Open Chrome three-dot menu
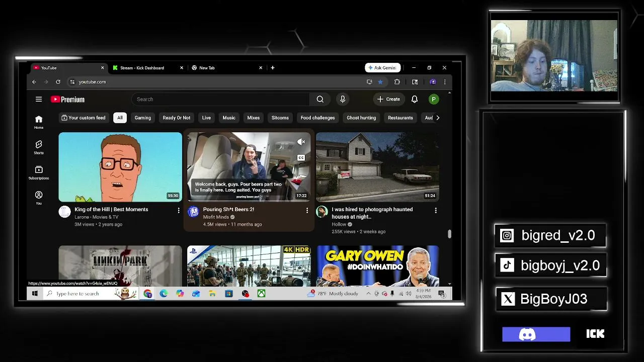 coord(445,82)
